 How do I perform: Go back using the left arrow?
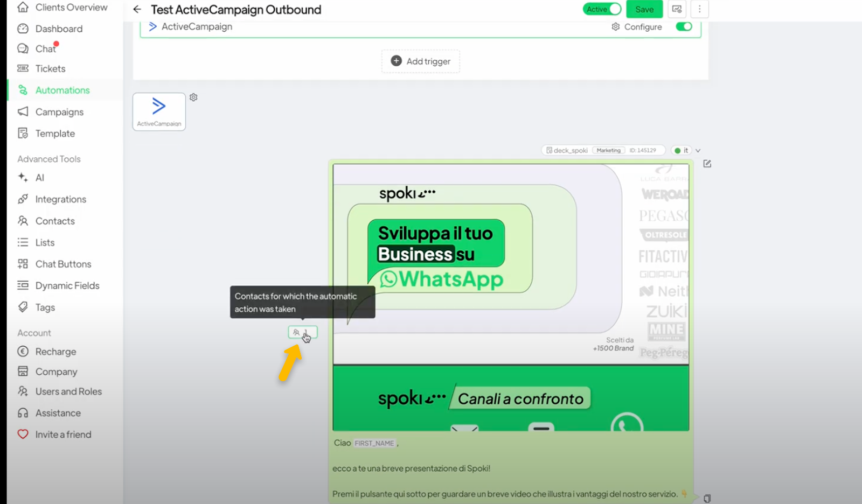137,9
